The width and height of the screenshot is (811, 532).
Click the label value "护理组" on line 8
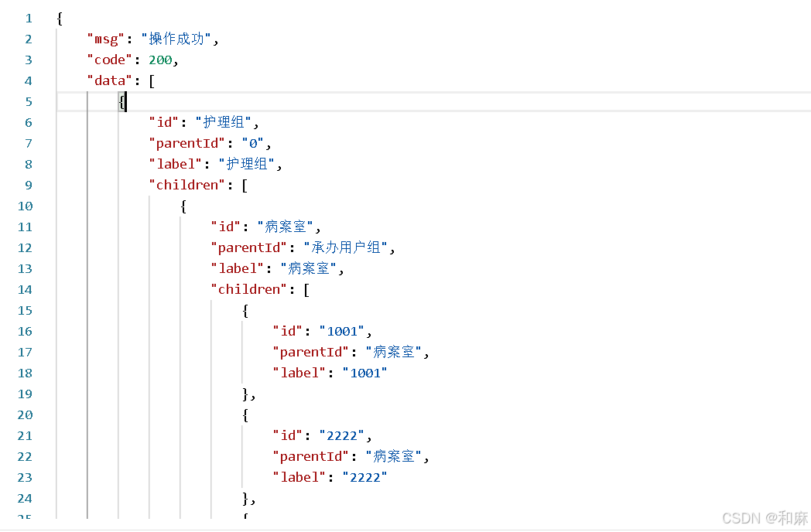tap(247, 165)
